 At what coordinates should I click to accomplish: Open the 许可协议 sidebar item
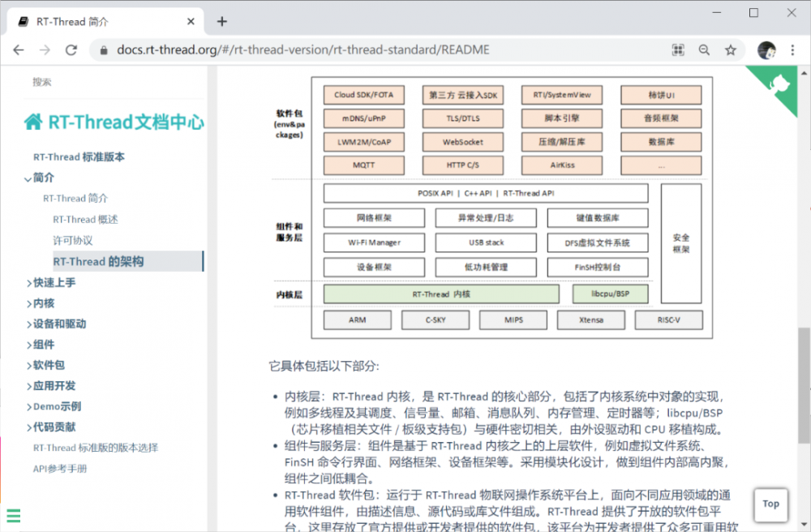(73, 240)
